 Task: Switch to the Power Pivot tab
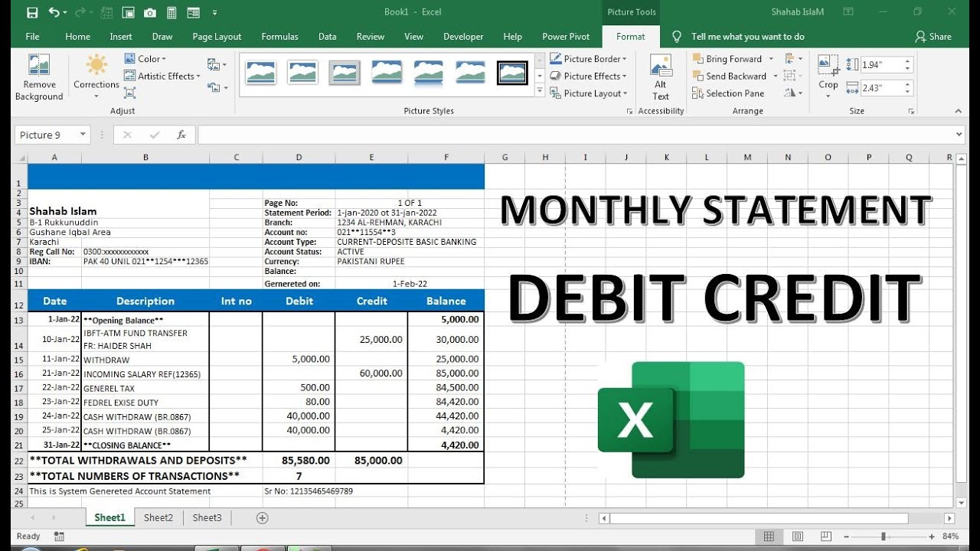[x=566, y=36]
